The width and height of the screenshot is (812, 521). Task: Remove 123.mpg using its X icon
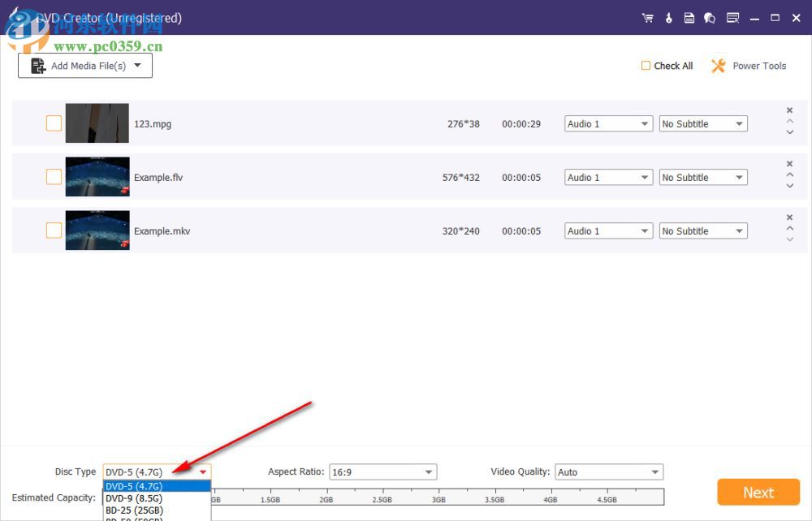pyautogui.click(x=788, y=110)
